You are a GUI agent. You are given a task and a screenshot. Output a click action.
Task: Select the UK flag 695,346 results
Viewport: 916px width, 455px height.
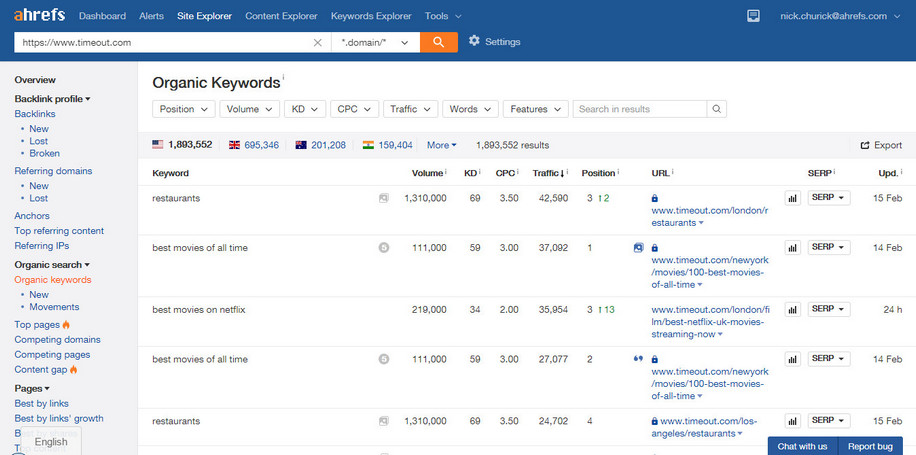254,145
